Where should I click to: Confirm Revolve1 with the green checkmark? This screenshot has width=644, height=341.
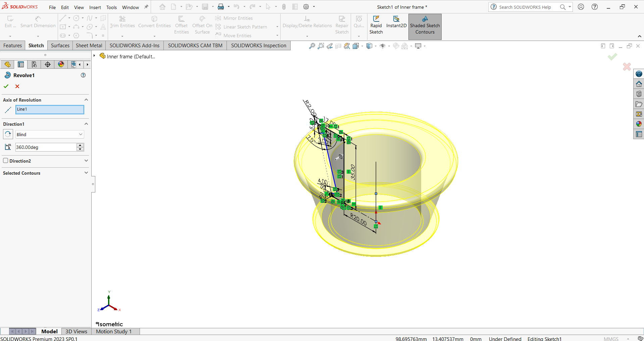(6, 87)
